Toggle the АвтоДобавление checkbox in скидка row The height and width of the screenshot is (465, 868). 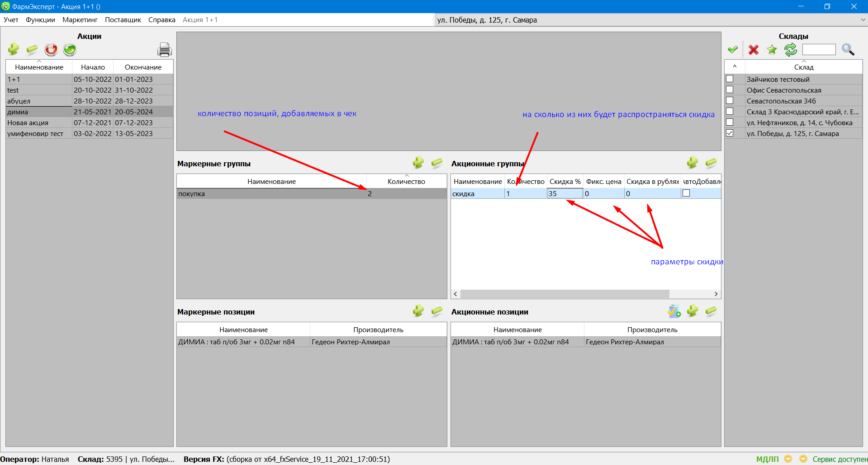tap(686, 193)
